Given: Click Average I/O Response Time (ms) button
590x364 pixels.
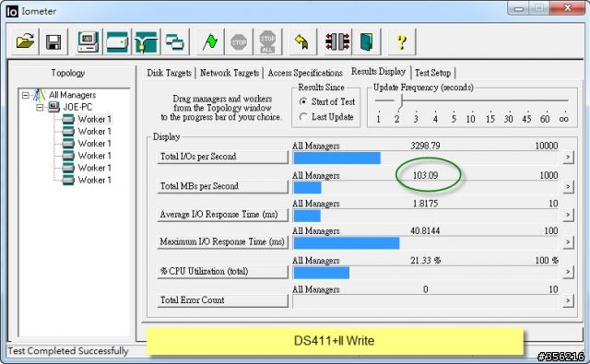Looking at the screenshot, I should 222,215.
